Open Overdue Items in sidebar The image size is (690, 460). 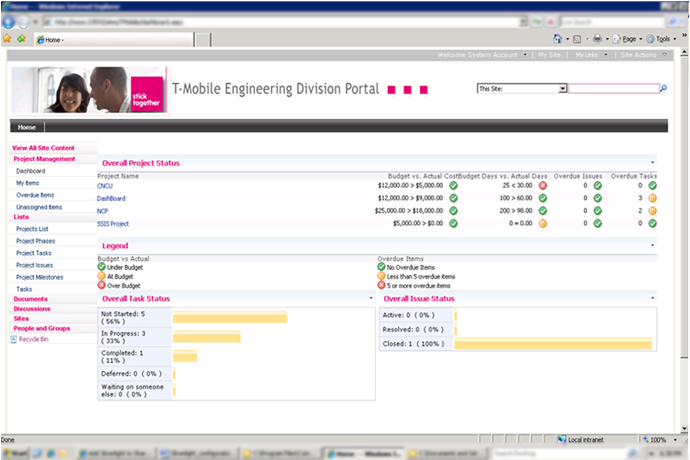[x=35, y=195]
